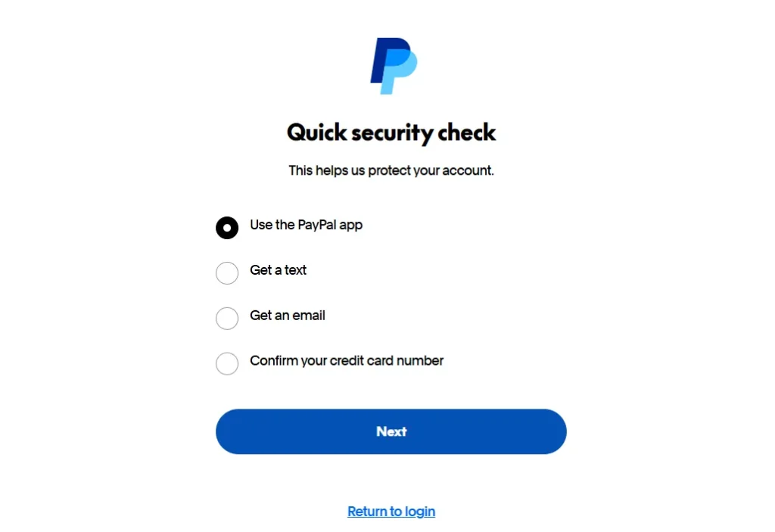
Task: Click the overlapping P monogram above the heading
Action: (391, 66)
